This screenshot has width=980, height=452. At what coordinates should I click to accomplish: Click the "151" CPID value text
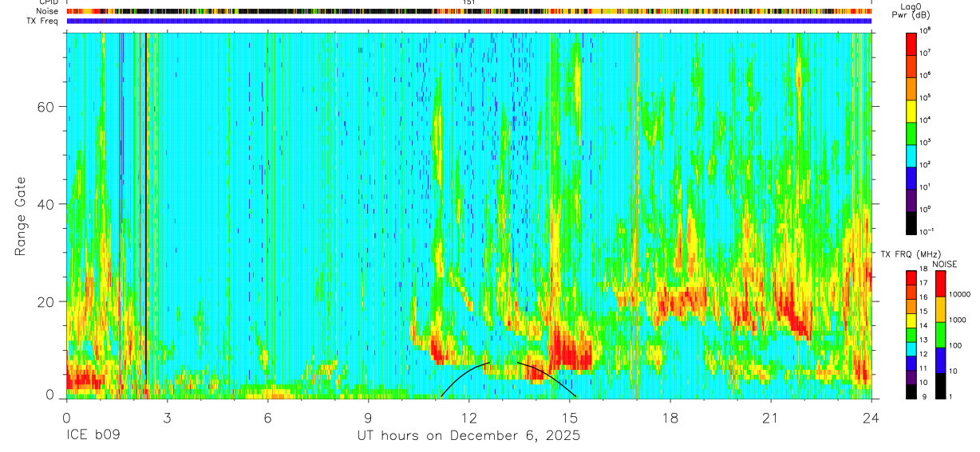[x=468, y=2]
